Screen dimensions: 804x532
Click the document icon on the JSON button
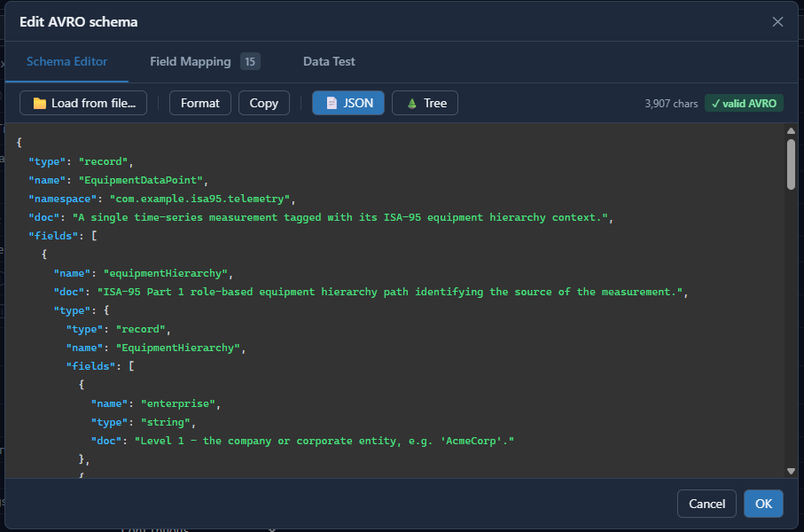tap(332, 103)
